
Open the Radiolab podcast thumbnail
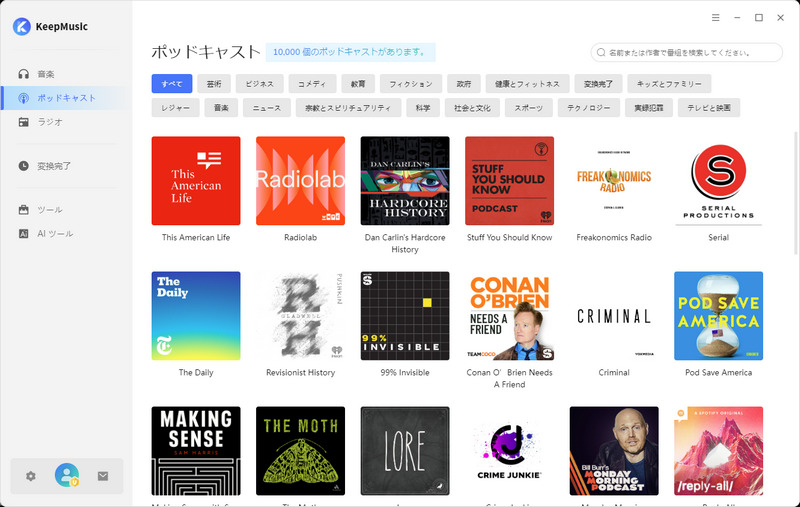(300, 181)
